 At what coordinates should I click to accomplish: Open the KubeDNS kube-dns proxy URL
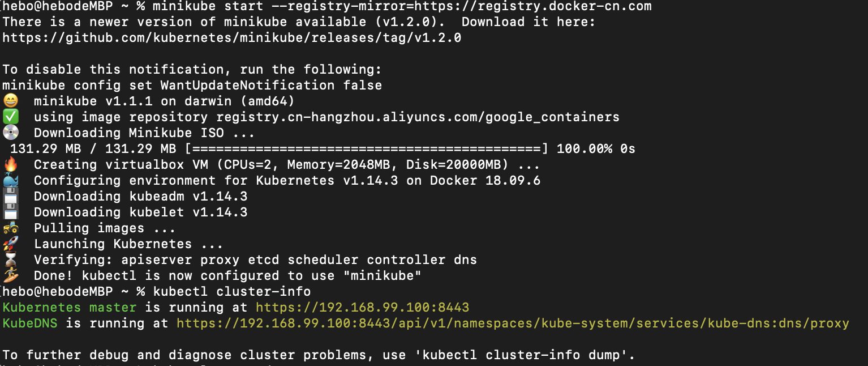click(513, 324)
